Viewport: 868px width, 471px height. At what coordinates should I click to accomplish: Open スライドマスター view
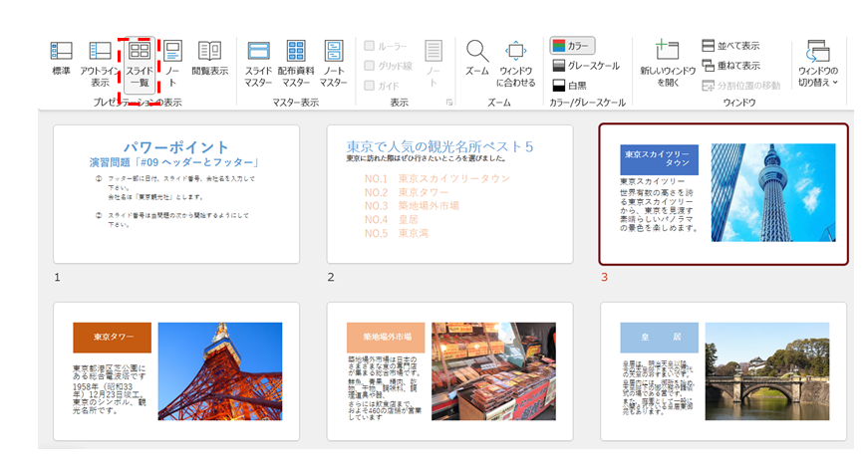pyautogui.click(x=258, y=61)
